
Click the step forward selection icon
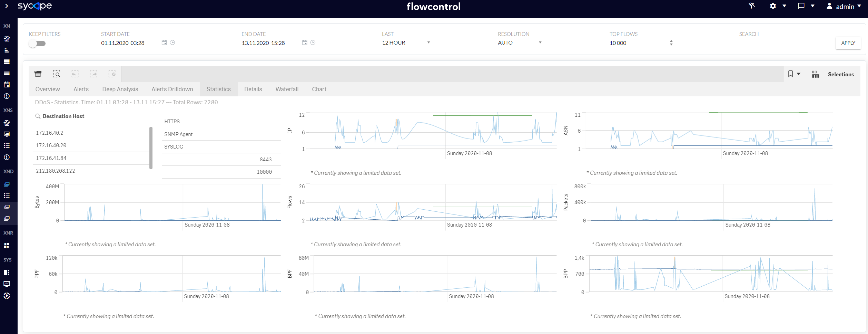93,74
